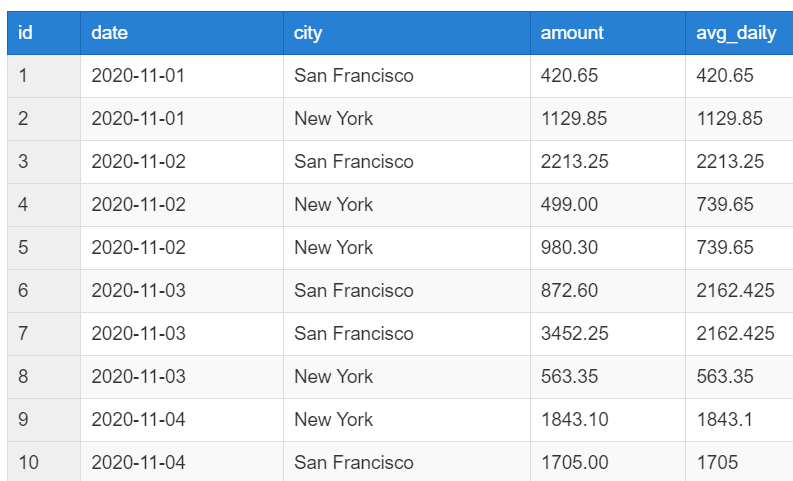Select the amount value 3452.25

pyautogui.click(x=574, y=333)
